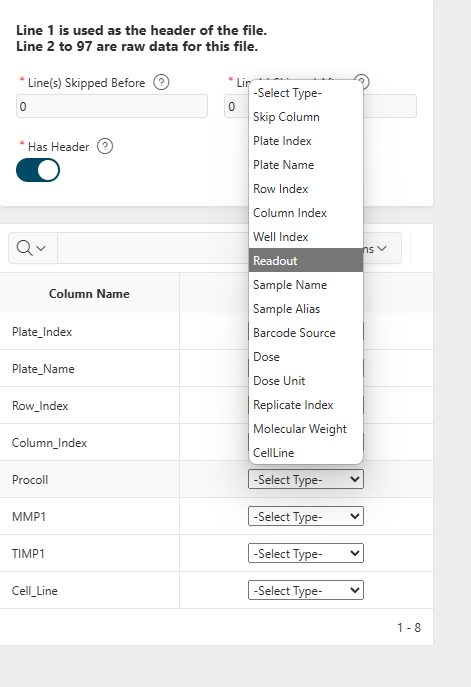This screenshot has width=471, height=687.
Task: Pick Barcode Source option
Action: (x=306, y=333)
